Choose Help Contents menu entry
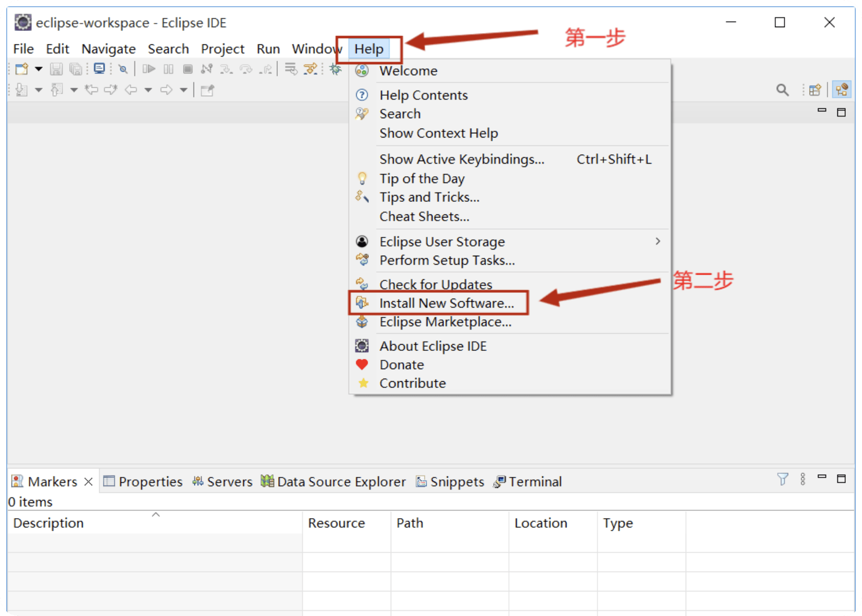The height and width of the screenshot is (616, 862). click(x=510, y=95)
